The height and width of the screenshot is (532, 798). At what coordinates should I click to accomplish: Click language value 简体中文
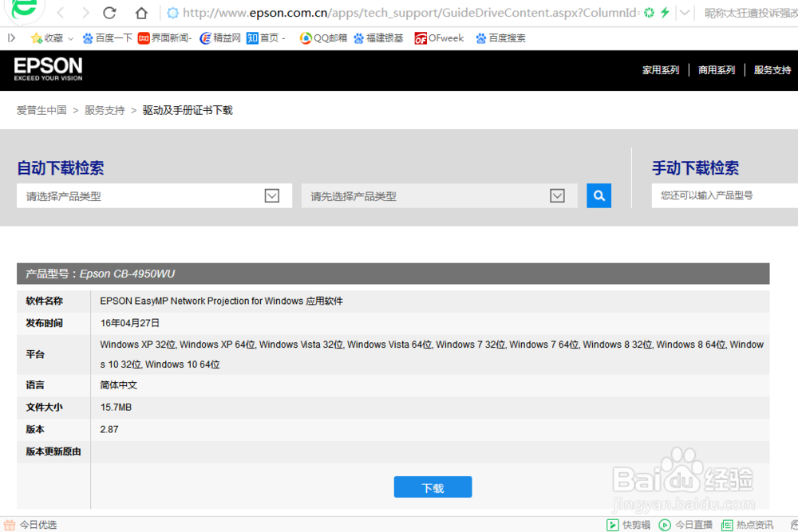coord(119,385)
